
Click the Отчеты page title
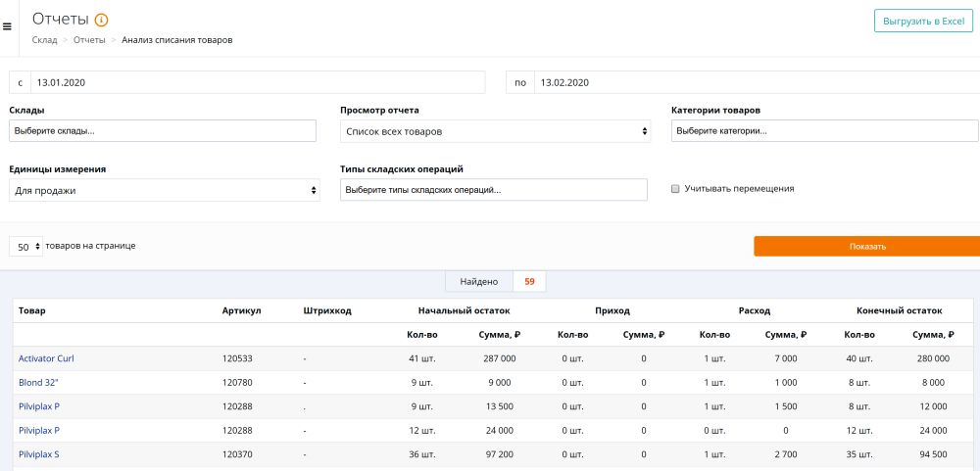pyautogui.click(x=60, y=20)
